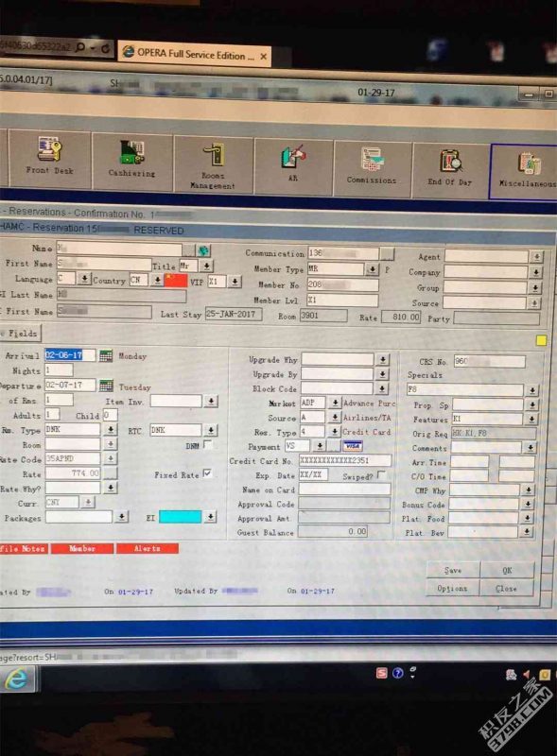Toggle the Fixed Rate checkbox
The image size is (557, 756).
207,474
